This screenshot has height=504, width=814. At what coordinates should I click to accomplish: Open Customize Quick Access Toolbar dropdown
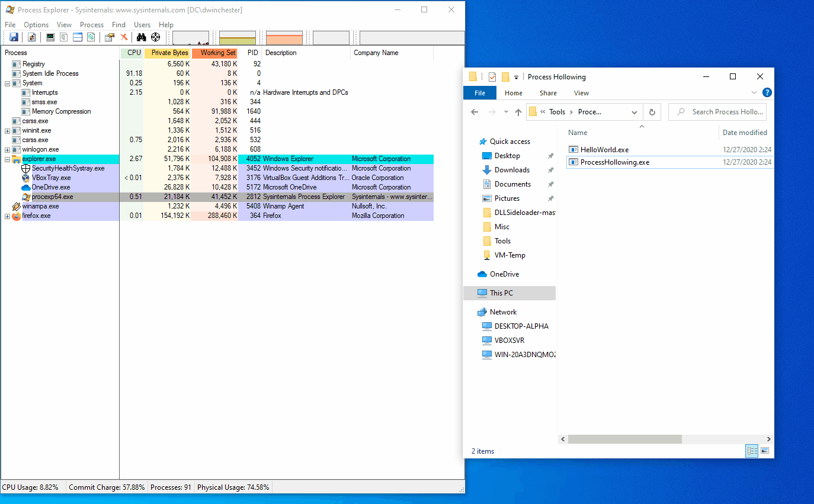coord(516,77)
